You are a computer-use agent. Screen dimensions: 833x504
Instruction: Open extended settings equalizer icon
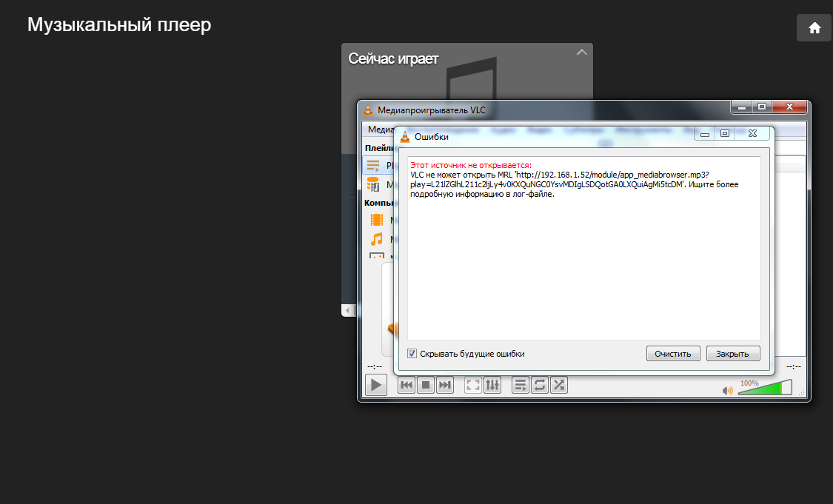pos(492,385)
